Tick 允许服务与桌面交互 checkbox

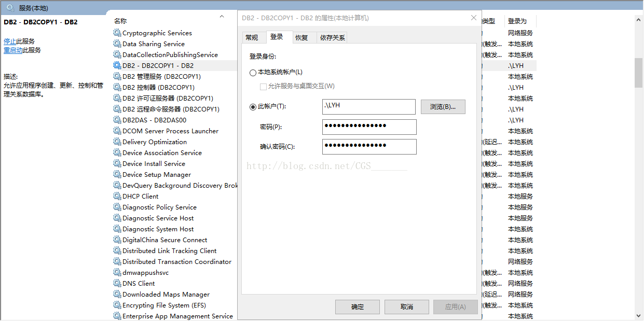[263, 86]
